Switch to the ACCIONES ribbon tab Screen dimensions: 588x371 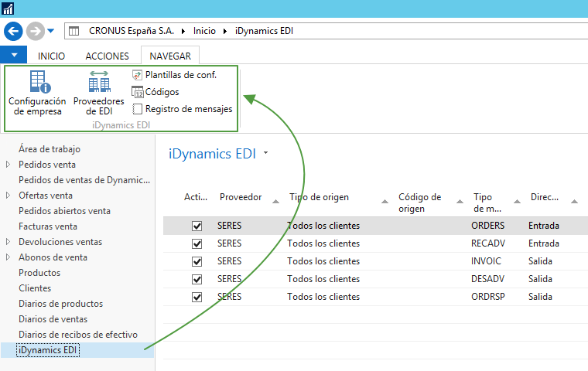pos(108,56)
